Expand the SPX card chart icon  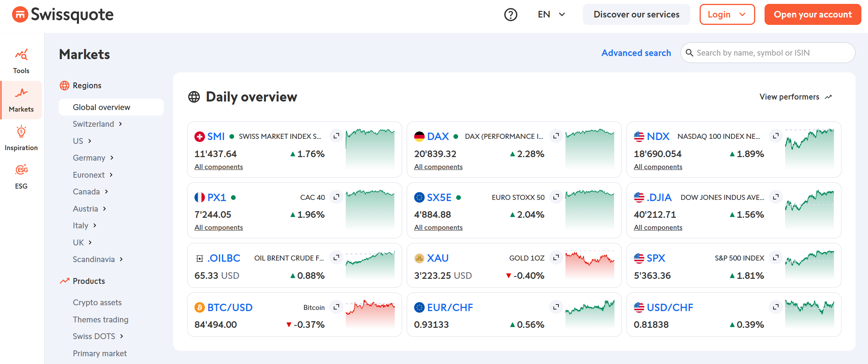[x=776, y=257]
